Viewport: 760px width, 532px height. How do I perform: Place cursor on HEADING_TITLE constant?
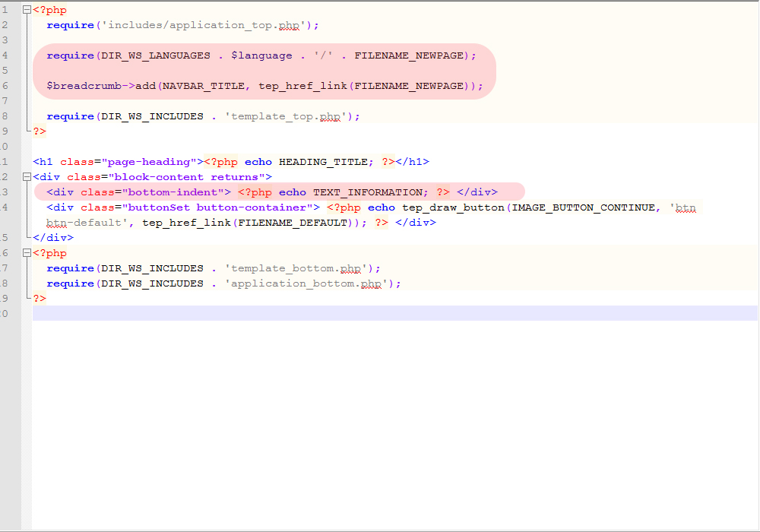pos(323,162)
